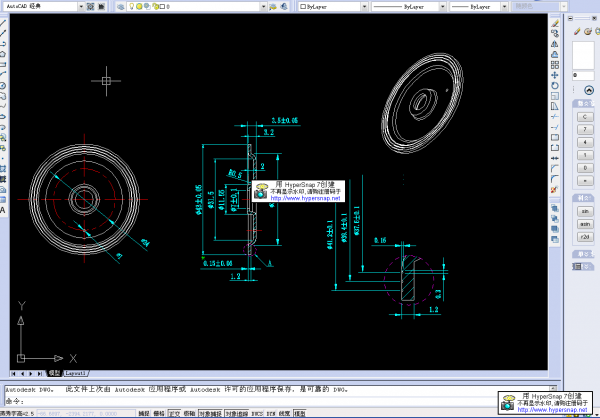Open the ByLayer color control dropdown

point(364,7)
